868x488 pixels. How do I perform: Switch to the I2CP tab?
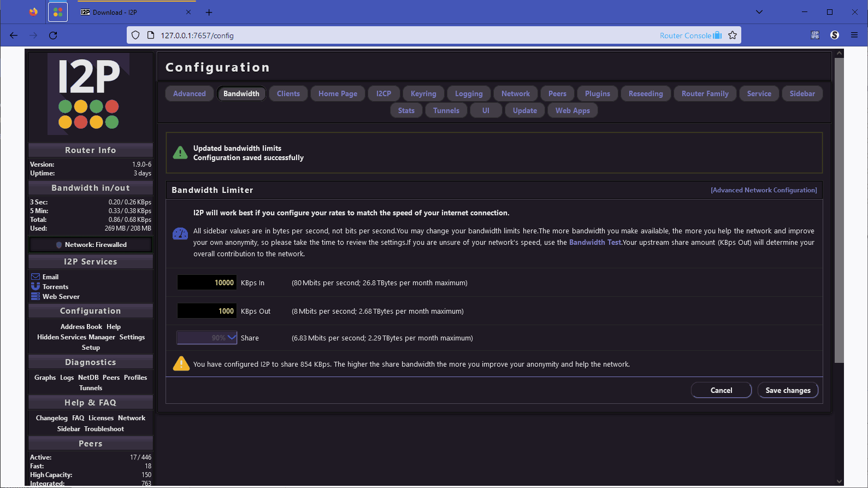click(x=383, y=93)
